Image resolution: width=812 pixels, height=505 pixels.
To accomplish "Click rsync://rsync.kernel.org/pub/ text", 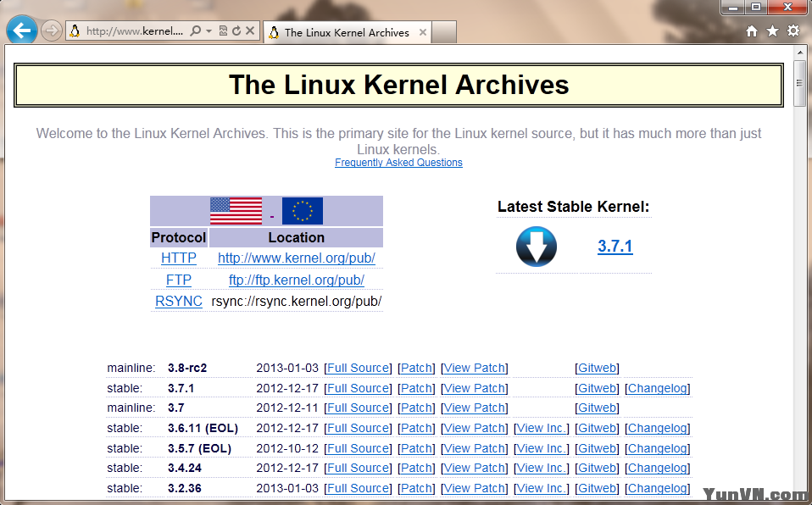I will [x=296, y=301].
